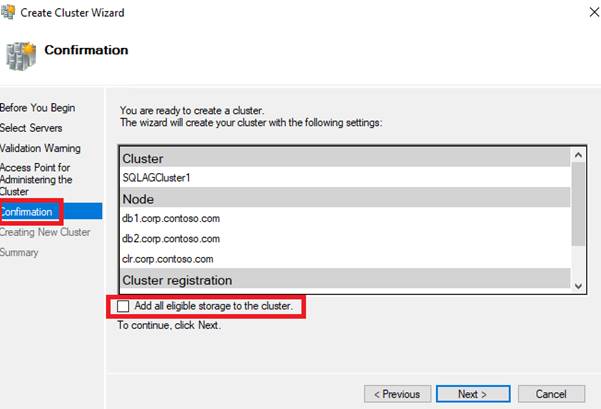Click the Node section header
601x409 pixels.
tap(345, 199)
